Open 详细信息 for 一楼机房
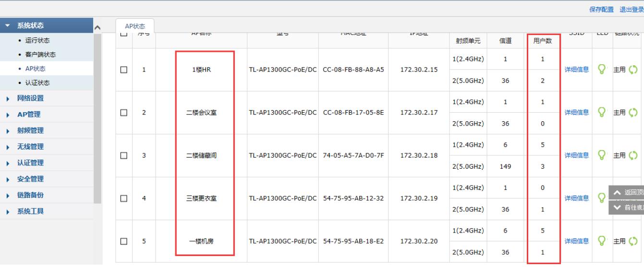The width and height of the screenshot is (644, 267). tap(577, 241)
